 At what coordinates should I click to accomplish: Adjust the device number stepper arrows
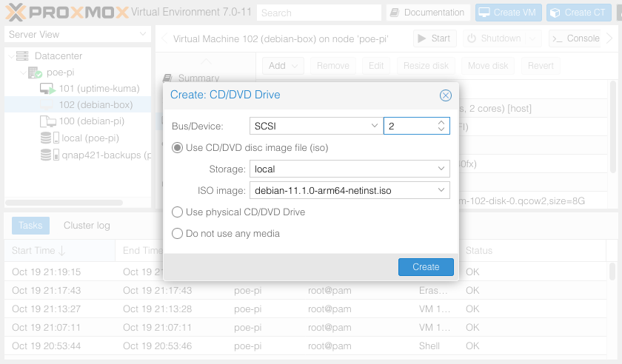(441, 127)
